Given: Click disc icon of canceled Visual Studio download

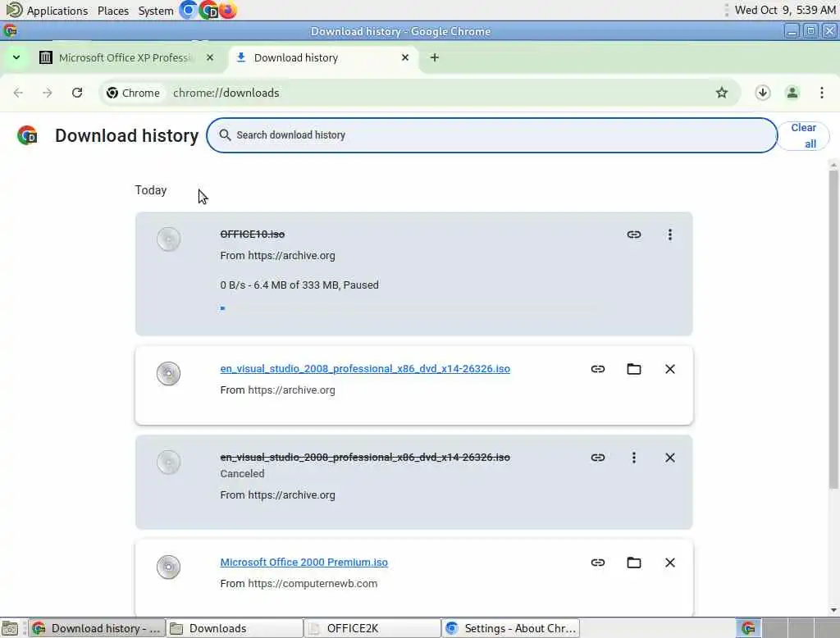Looking at the screenshot, I should click(168, 462).
